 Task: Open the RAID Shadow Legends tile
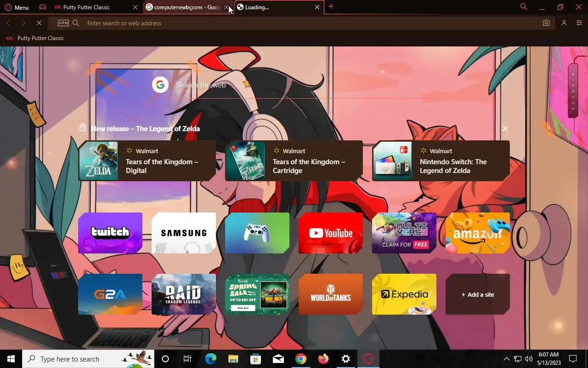(x=184, y=294)
